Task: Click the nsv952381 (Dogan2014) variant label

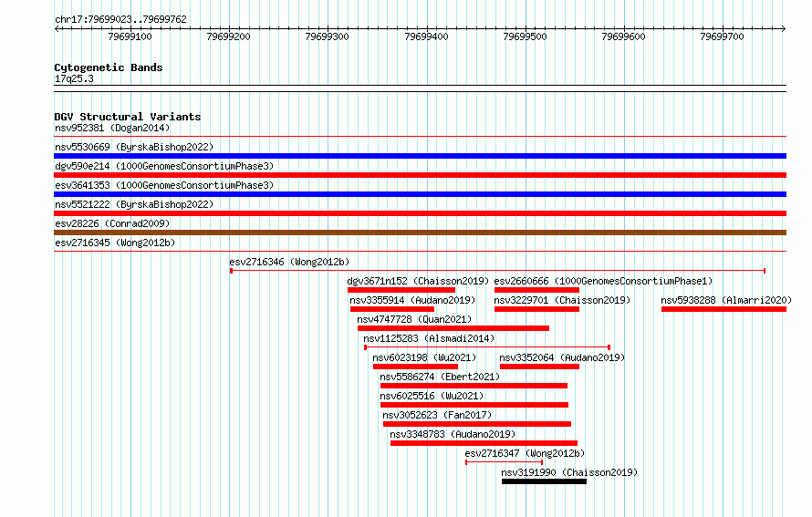Action: 112,128
